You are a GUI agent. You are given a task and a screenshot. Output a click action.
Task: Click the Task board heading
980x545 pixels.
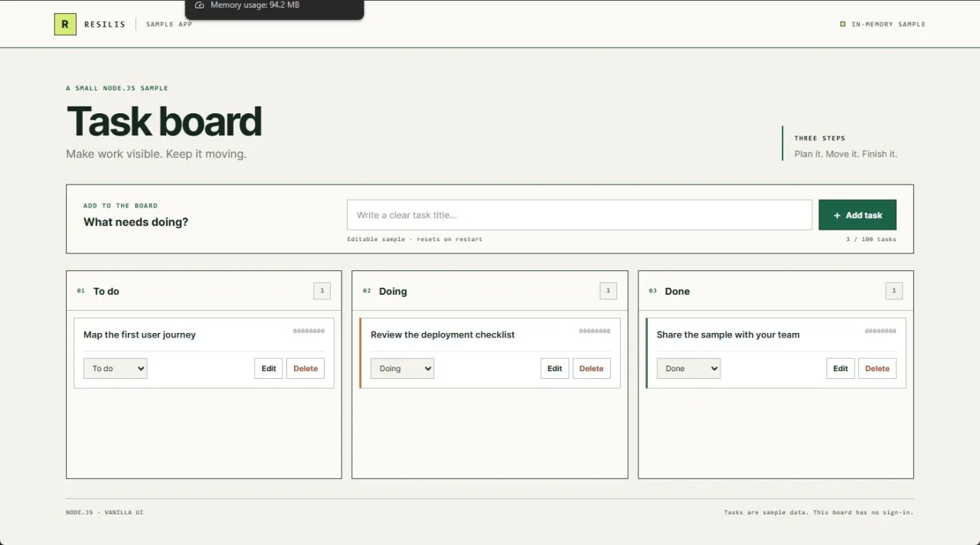(x=164, y=122)
